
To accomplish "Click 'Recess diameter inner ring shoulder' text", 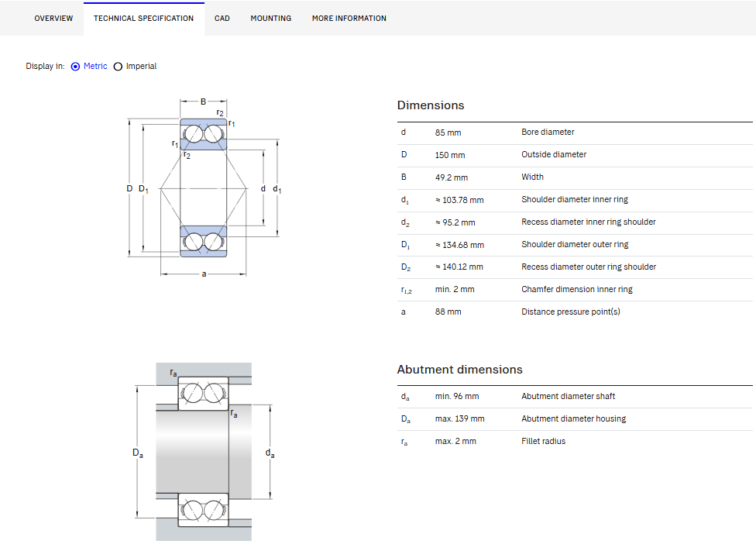I will 589,222.
